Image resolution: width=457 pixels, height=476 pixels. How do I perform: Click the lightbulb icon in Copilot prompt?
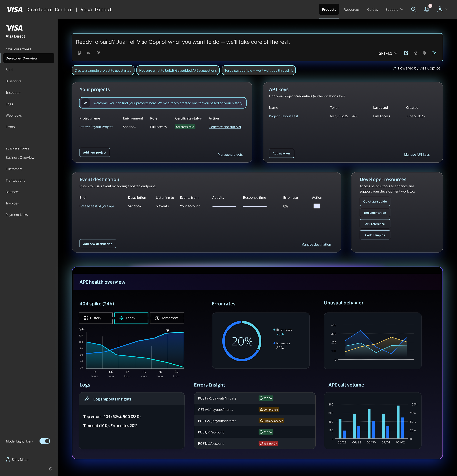(x=98, y=53)
